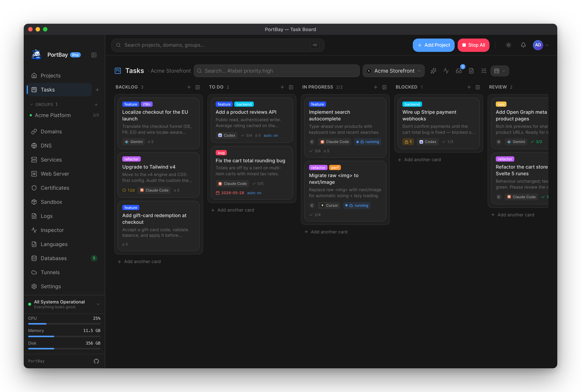This screenshot has width=581, height=392.
Task: Toggle light/dark theme sun icon
Action: point(509,45)
